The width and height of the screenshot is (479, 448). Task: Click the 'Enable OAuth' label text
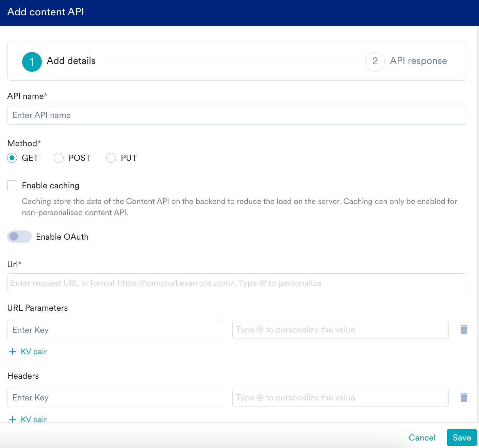[62, 237]
